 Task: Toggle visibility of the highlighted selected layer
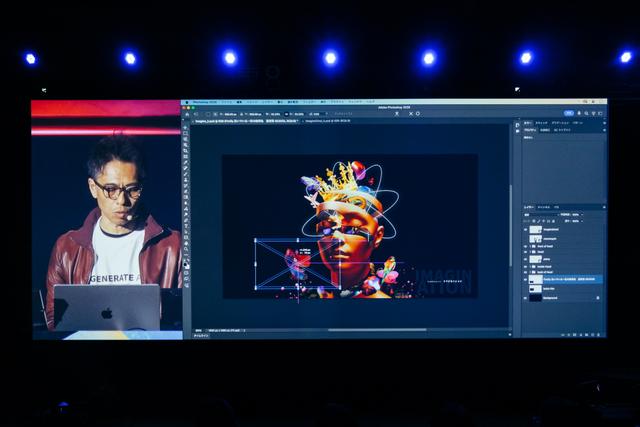[526, 280]
